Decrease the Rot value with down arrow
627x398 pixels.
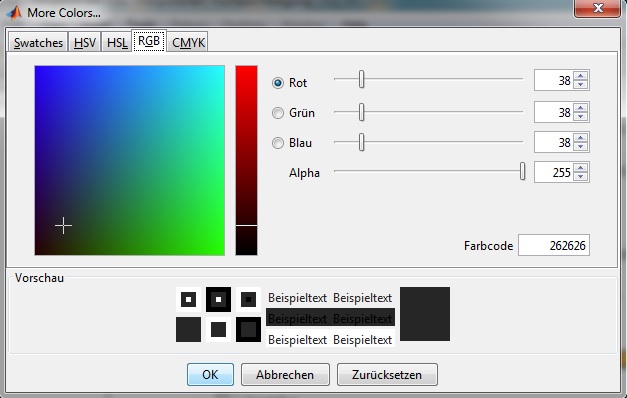(581, 84)
